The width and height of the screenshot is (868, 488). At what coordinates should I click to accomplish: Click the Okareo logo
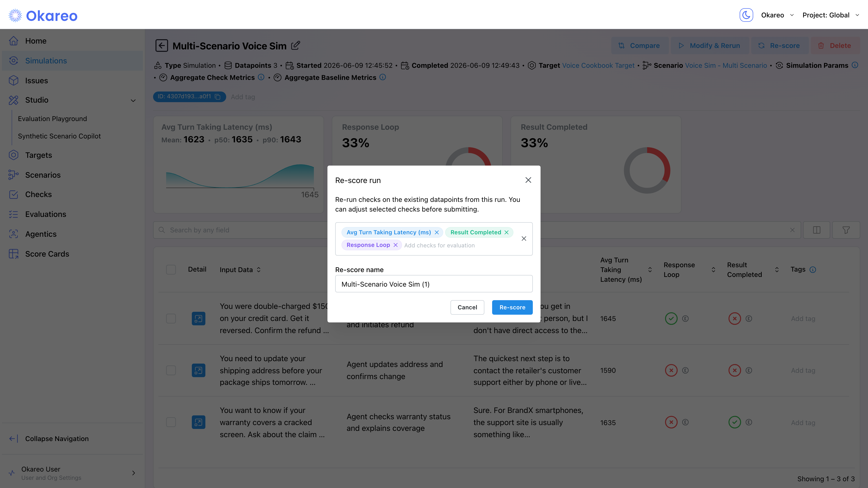[x=43, y=15]
